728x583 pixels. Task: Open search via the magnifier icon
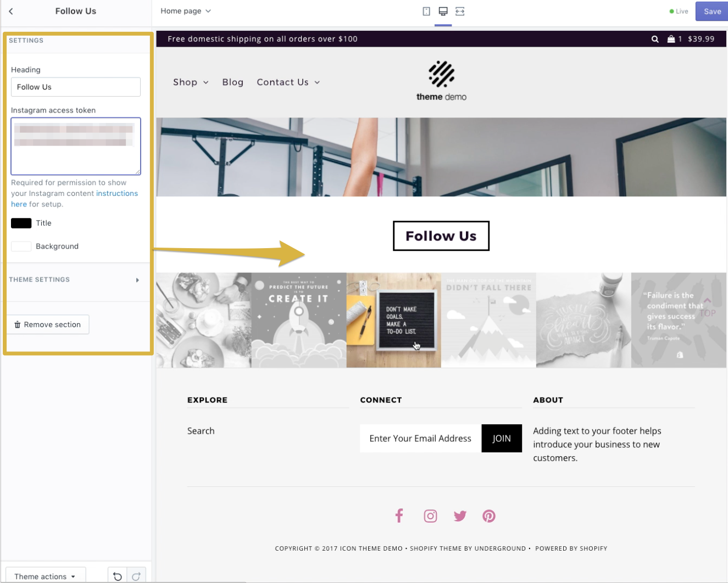coord(655,39)
